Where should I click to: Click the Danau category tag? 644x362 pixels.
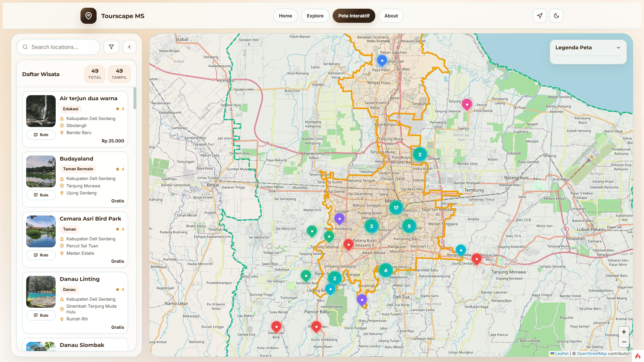tap(69, 290)
